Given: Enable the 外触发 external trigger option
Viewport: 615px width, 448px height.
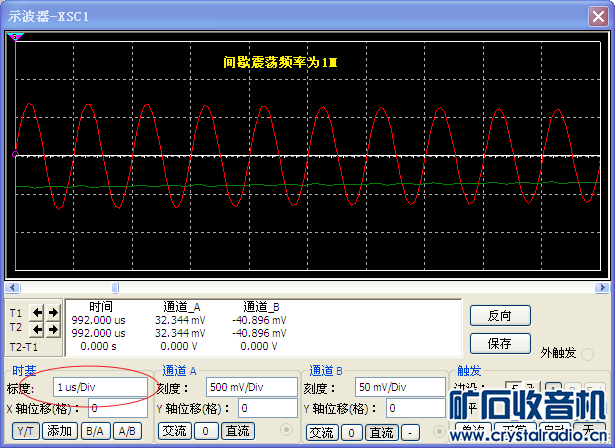Looking at the screenshot, I should [x=588, y=354].
